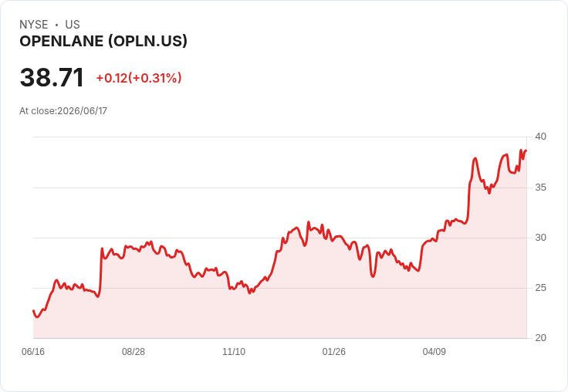Image resolution: width=568 pixels, height=392 pixels.
Task: Click the US market label
Action: tap(73, 25)
